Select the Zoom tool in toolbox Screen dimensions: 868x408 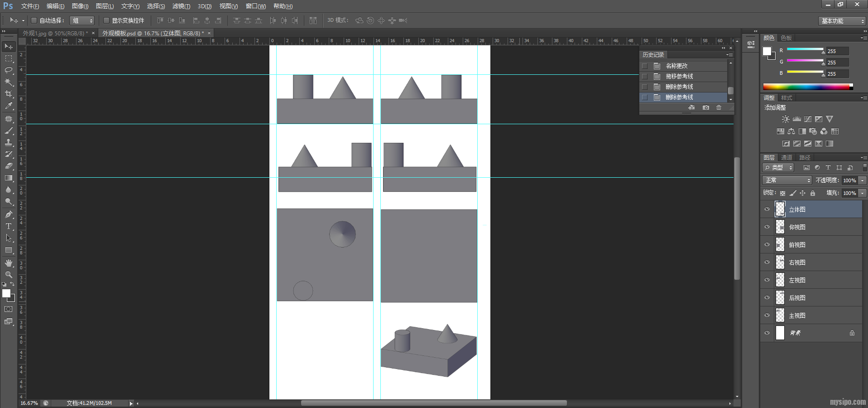tap(9, 275)
